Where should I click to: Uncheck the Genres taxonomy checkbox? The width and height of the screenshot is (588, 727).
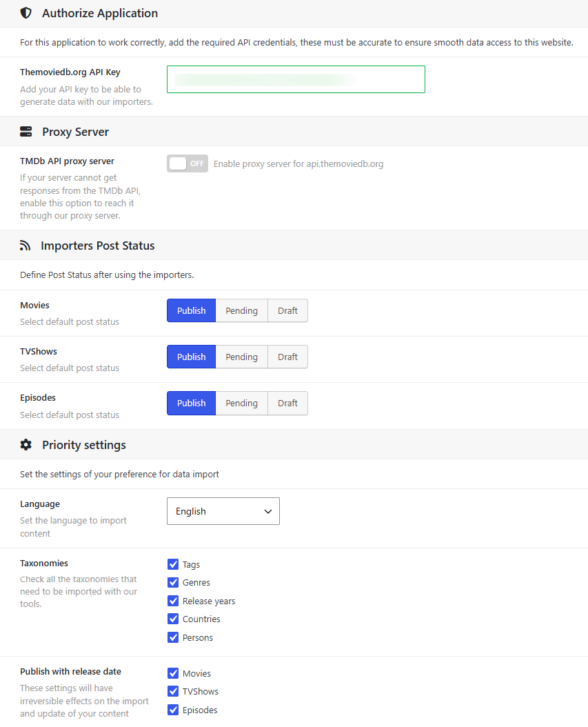(x=173, y=582)
